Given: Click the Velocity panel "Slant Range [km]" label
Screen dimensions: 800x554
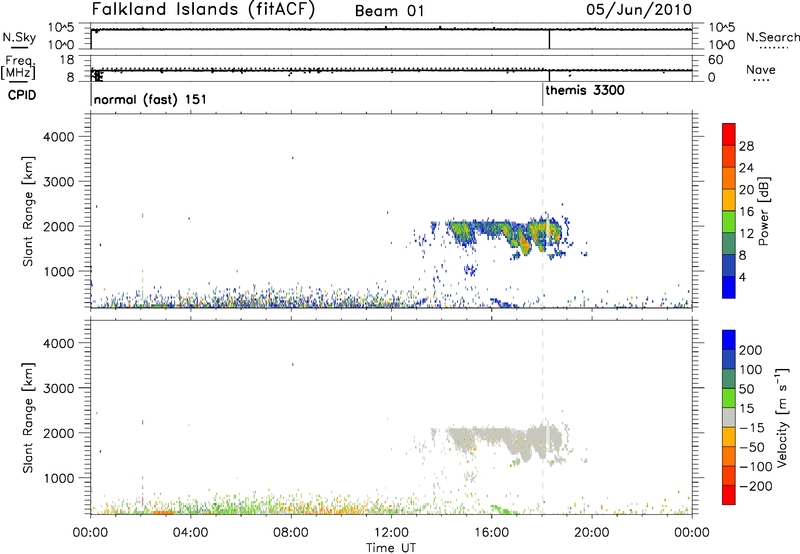Looking at the screenshot, I should (x=28, y=418).
